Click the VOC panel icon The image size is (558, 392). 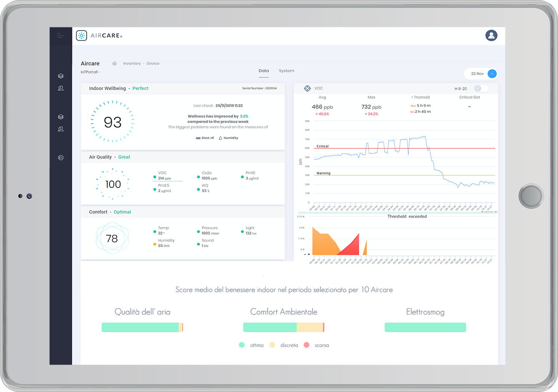pos(308,88)
